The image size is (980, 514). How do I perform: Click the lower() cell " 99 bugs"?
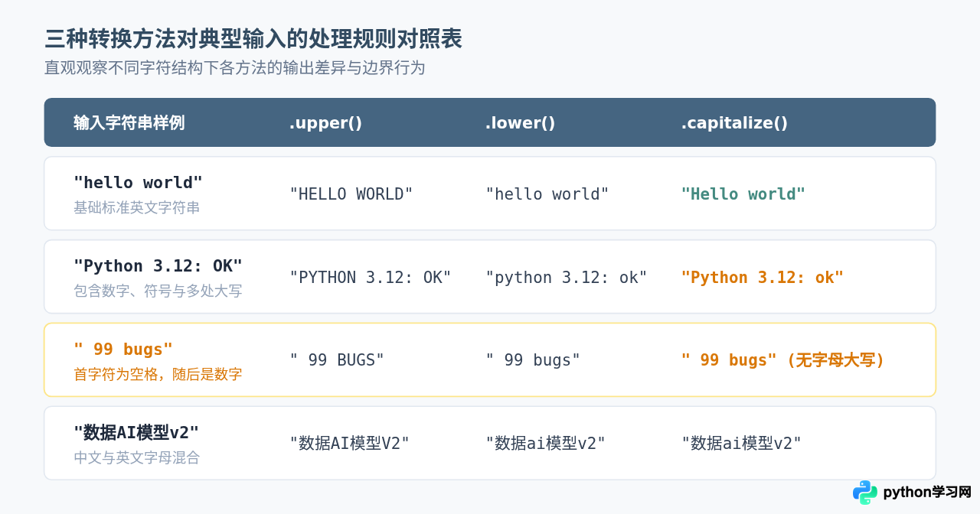pyautogui.click(x=533, y=360)
